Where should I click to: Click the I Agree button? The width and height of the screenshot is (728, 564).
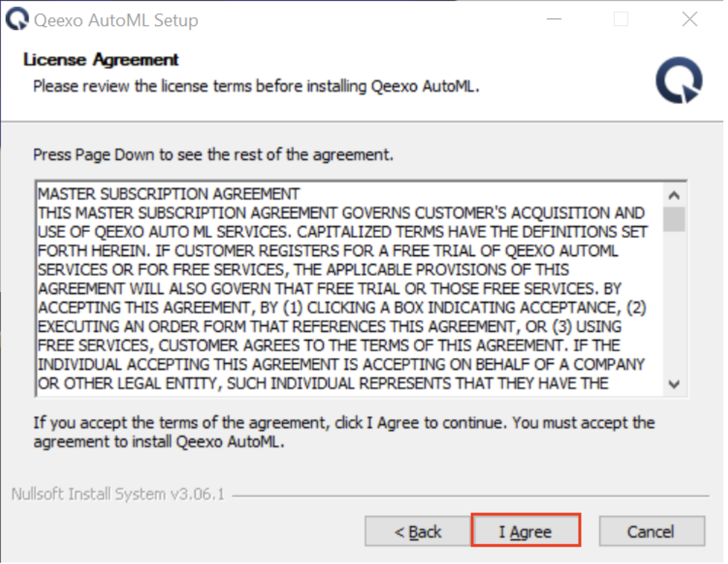point(526,531)
